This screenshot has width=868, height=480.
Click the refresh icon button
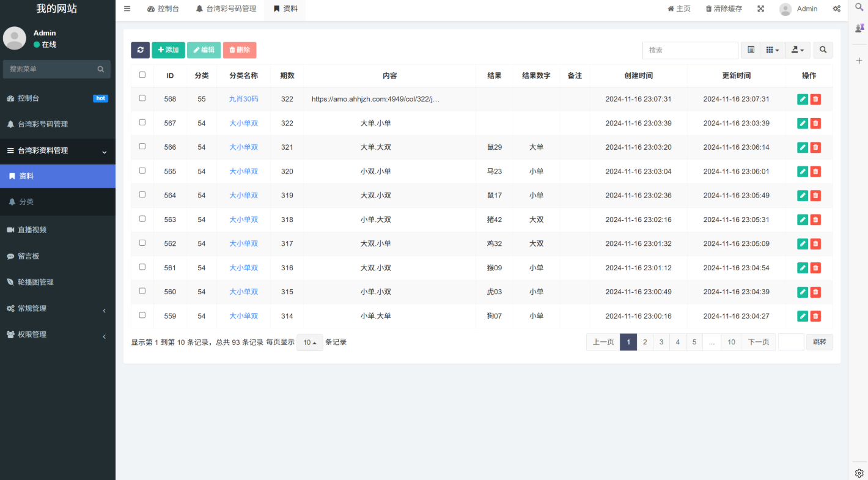140,50
